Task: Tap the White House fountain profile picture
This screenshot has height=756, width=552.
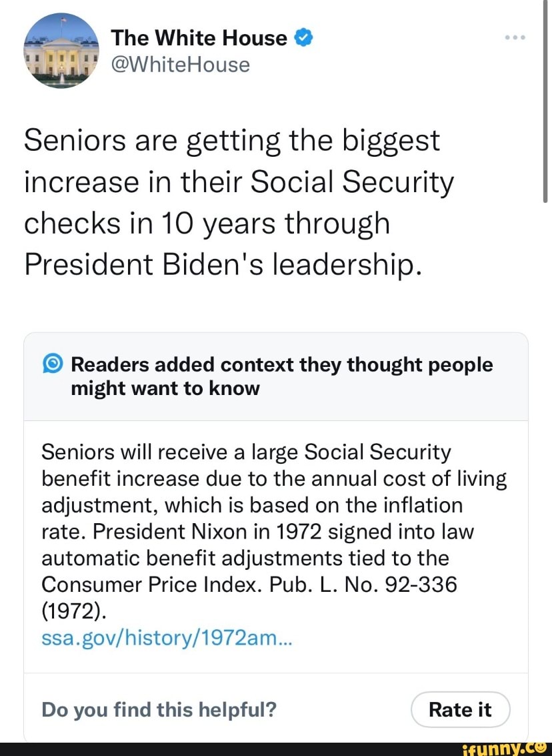Action: pos(60,49)
